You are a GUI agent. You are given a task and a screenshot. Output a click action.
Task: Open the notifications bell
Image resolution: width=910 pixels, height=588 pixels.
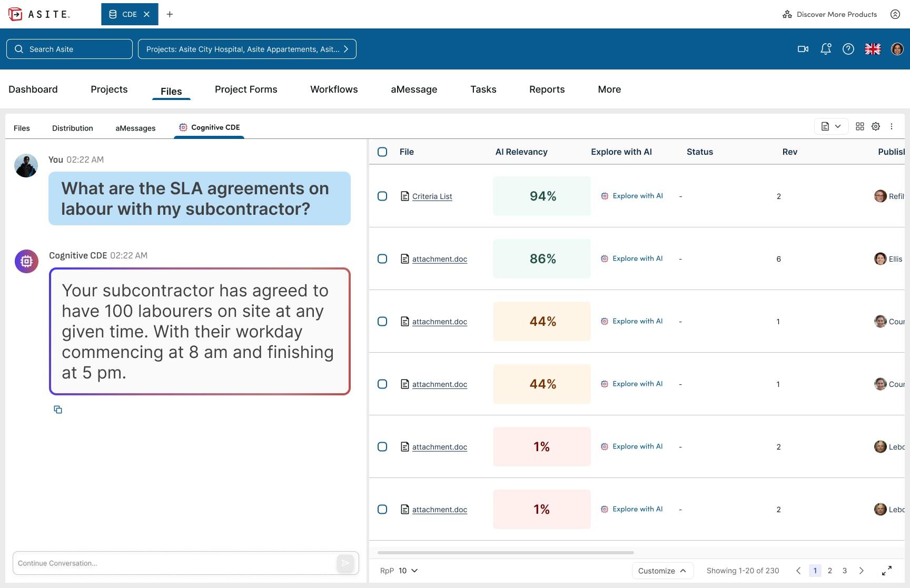pos(826,49)
